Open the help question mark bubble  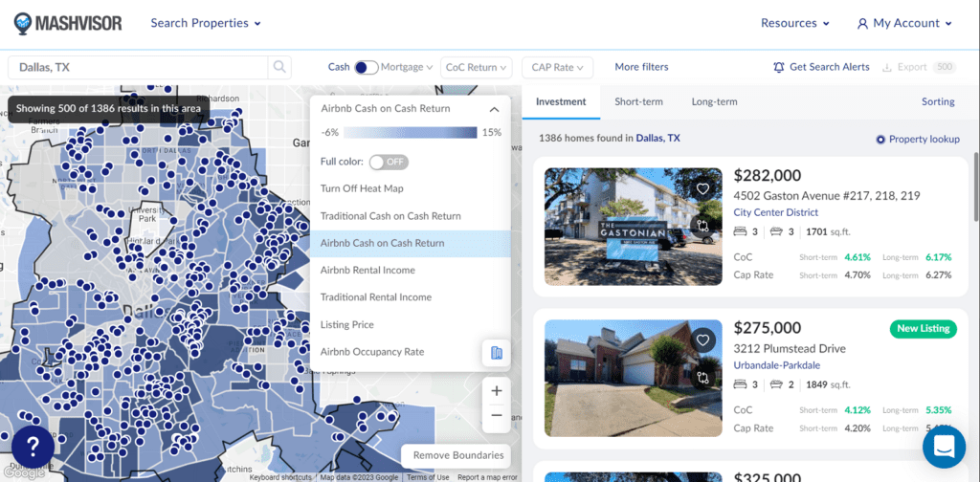point(33,447)
